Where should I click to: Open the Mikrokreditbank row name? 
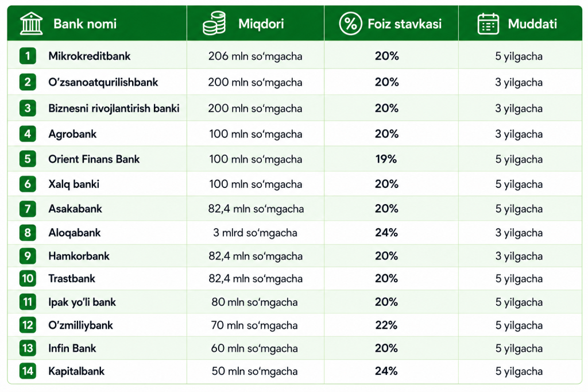pyautogui.click(x=89, y=56)
